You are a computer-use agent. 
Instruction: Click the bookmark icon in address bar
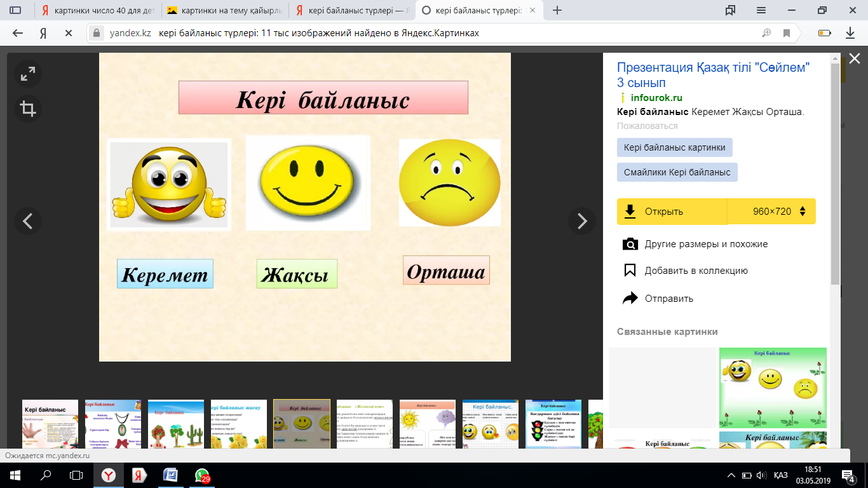coord(787,33)
